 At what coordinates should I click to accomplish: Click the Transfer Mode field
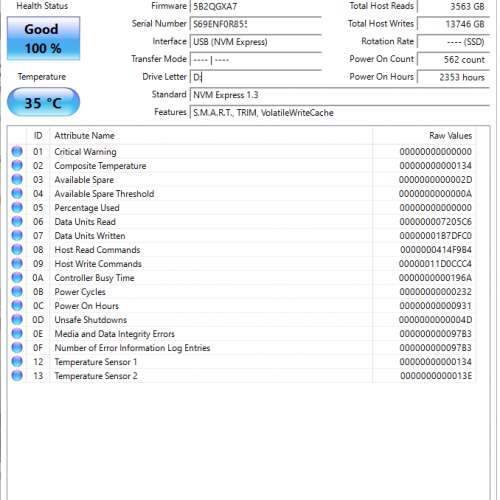click(x=256, y=60)
